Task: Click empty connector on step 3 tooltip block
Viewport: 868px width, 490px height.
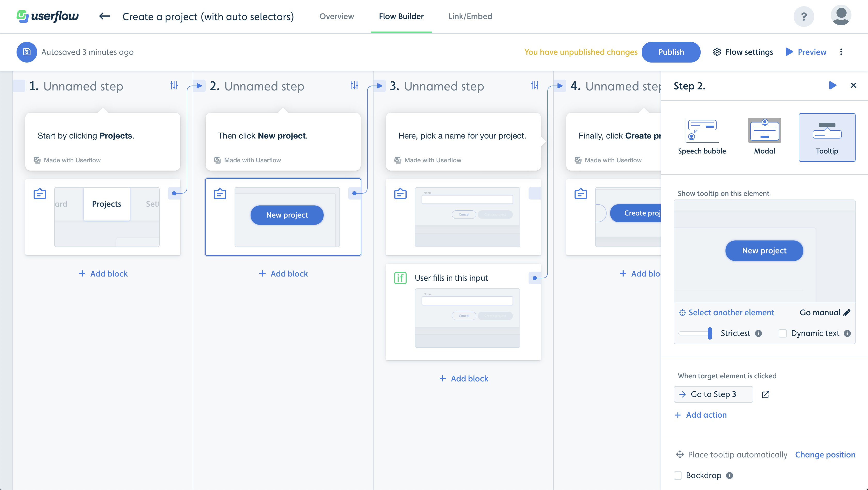Action: [534, 193]
